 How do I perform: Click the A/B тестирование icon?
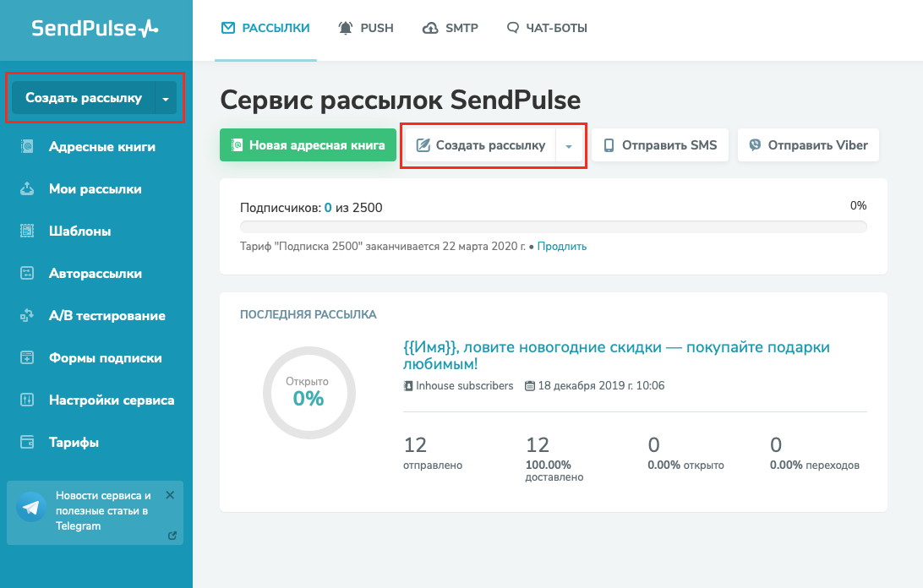tap(27, 315)
